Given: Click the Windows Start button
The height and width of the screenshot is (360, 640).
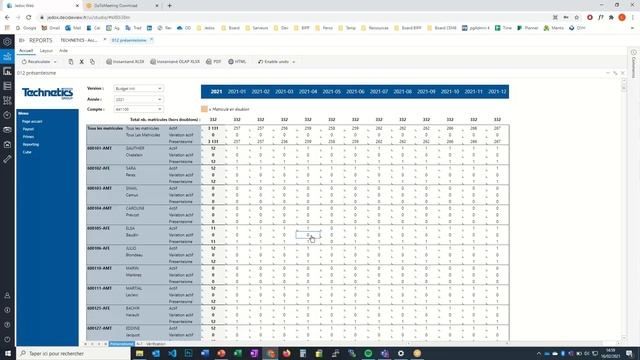Looking at the screenshot, I should click(8, 353).
